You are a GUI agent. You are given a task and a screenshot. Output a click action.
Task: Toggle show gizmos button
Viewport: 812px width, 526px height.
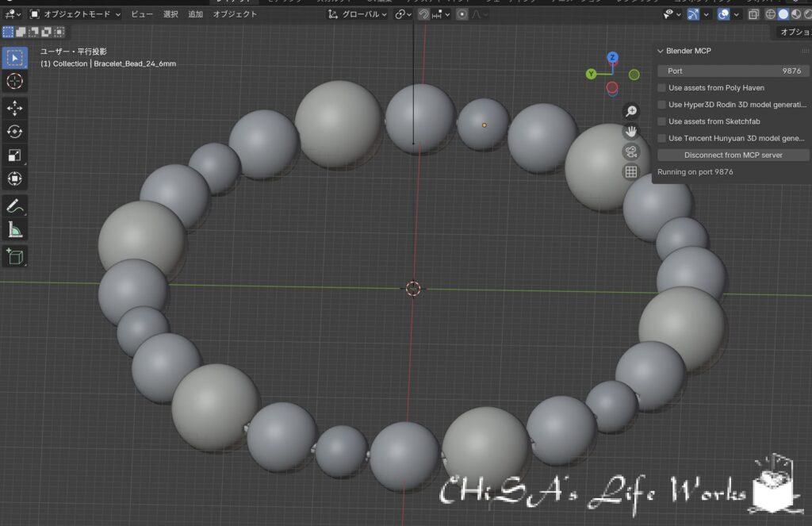[x=693, y=14]
